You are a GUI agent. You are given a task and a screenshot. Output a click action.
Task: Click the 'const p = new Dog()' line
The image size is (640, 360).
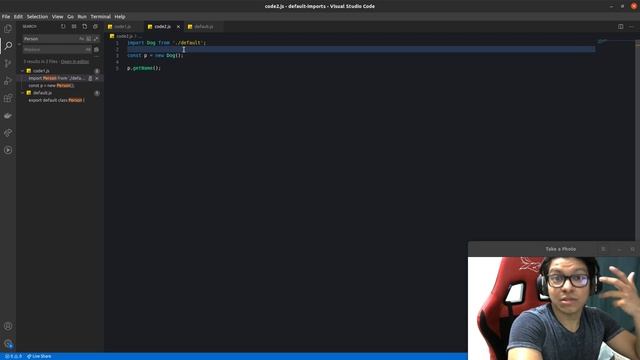(x=155, y=56)
